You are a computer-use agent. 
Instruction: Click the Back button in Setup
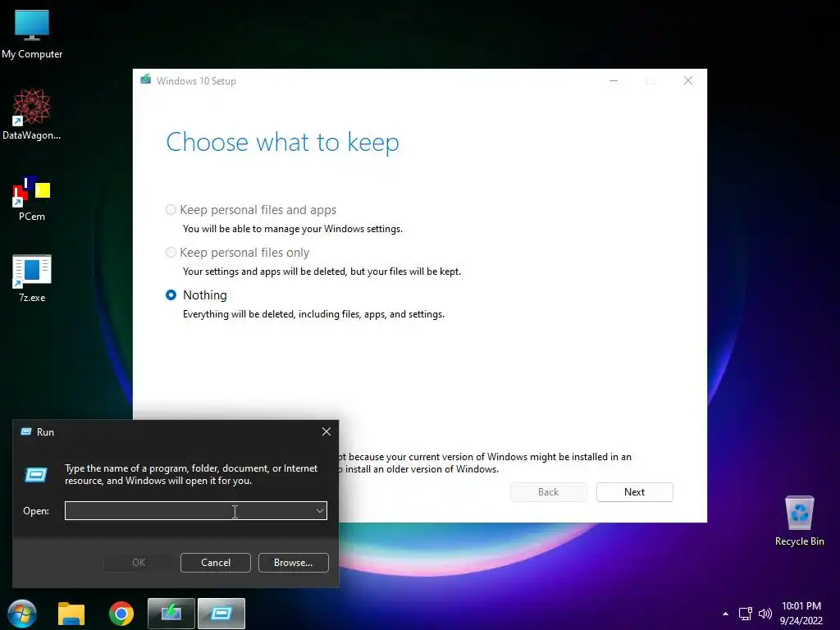click(x=549, y=492)
